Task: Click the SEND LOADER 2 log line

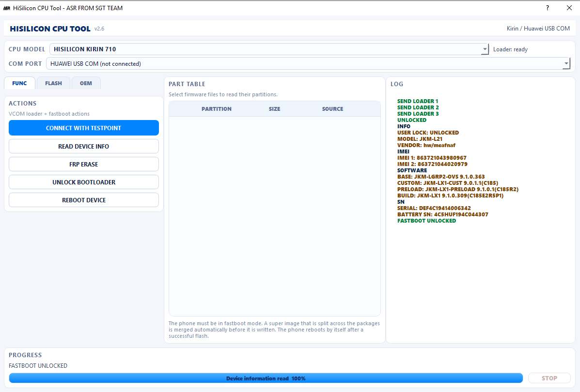Action: (x=418, y=107)
